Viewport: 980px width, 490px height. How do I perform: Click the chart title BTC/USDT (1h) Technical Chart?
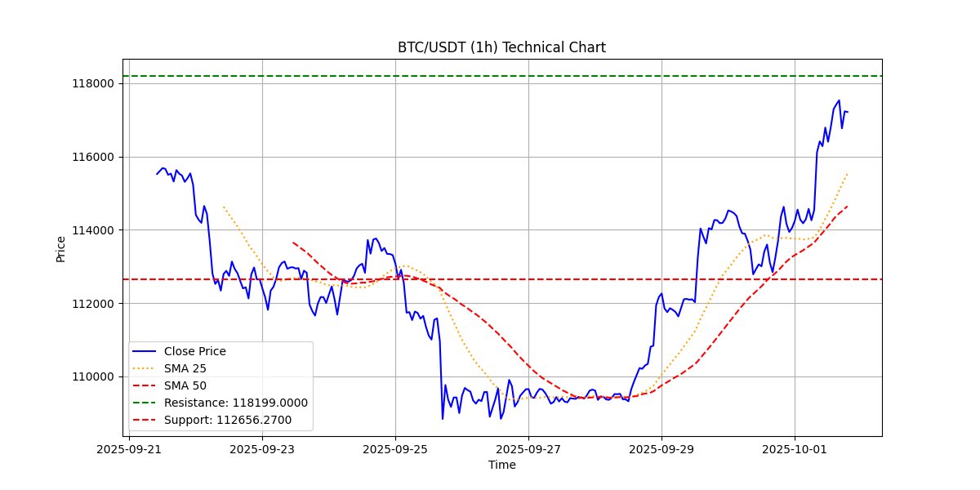tap(501, 47)
